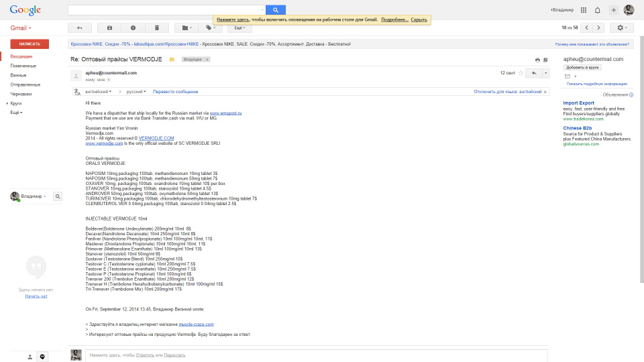Expand the 'Ещё' actions dropdown in toolbar
The width and height of the screenshot is (644, 362).
point(239,27)
